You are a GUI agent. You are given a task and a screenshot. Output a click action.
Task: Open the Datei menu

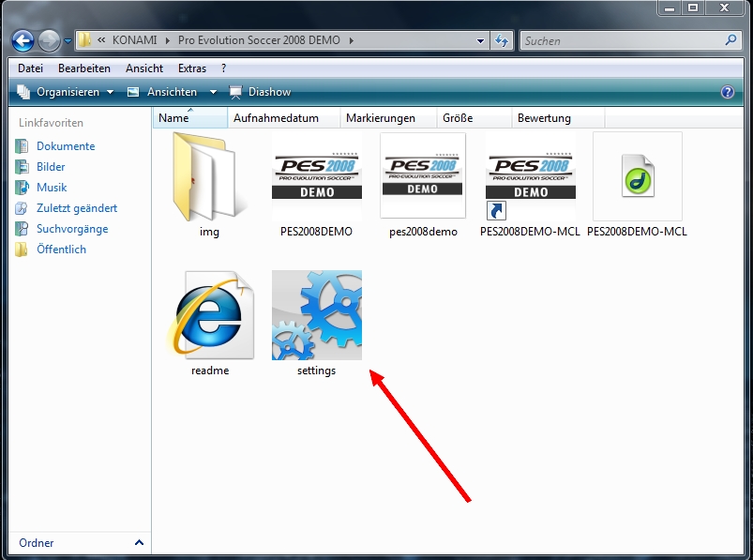pyautogui.click(x=30, y=68)
